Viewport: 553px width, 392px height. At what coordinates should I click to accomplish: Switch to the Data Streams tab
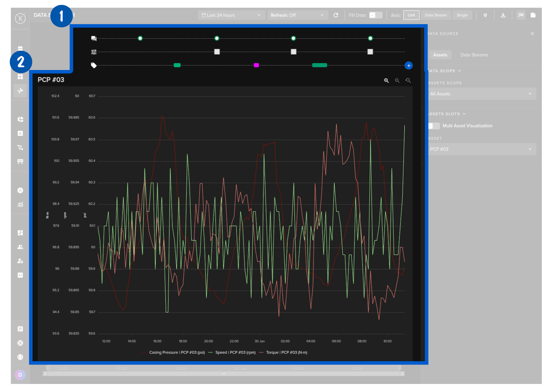(x=474, y=55)
